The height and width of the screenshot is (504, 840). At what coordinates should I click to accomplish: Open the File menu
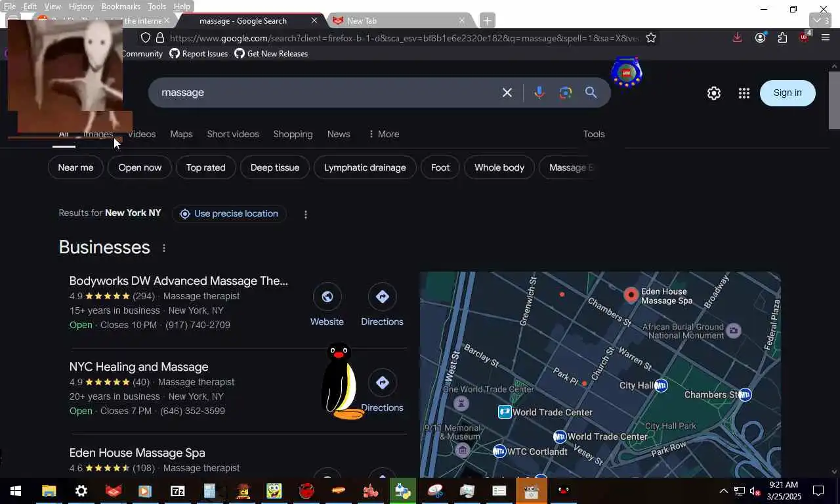[x=10, y=7]
